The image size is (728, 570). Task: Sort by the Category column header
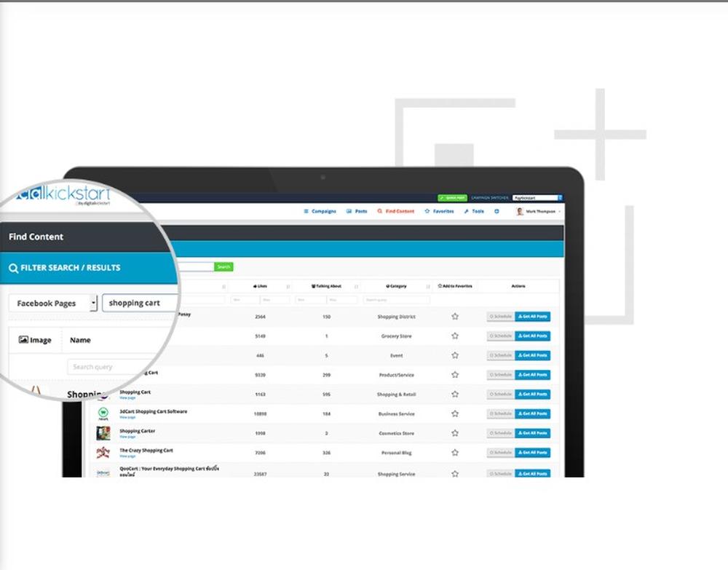396,286
